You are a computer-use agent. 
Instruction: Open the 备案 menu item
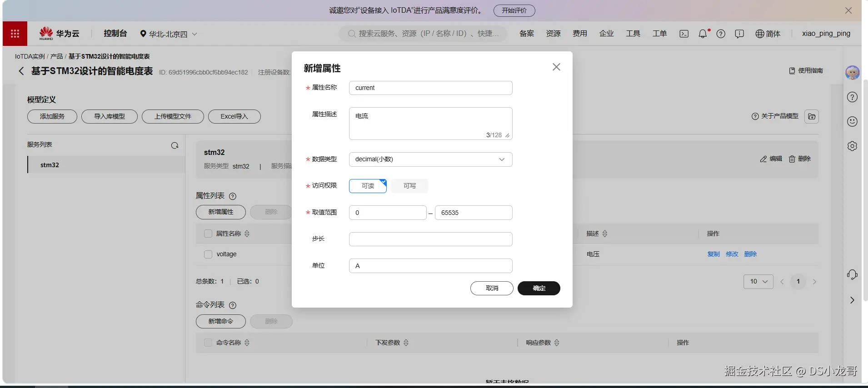click(527, 34)
